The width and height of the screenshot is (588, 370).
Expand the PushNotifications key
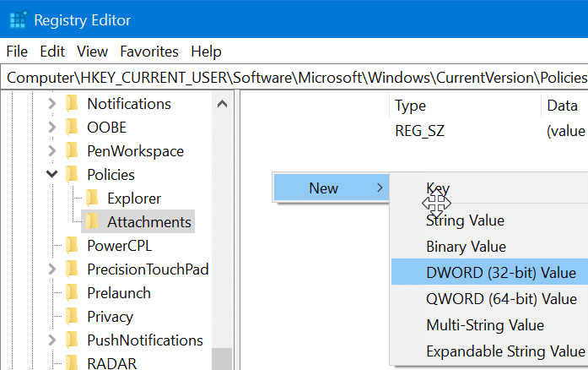[x=52, y=340]
